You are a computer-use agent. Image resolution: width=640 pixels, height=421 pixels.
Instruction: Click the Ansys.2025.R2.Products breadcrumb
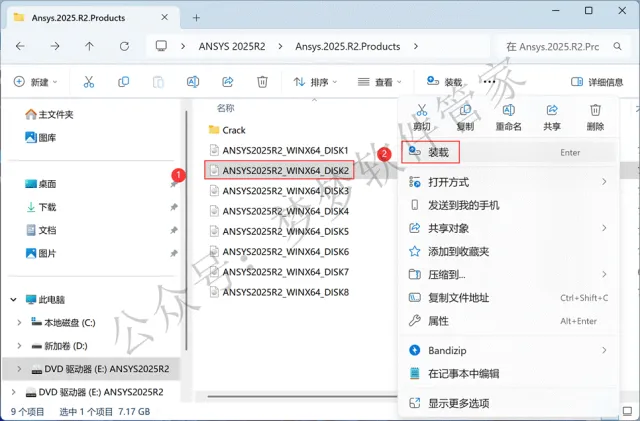click(x=348, y=47)
